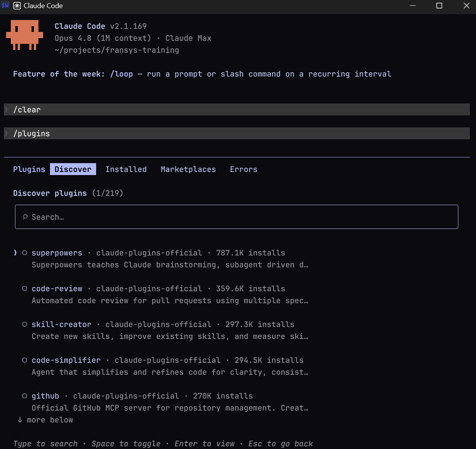Click the 'Claude Max' plan text
The image size is (476, 449).
[188, 38]
